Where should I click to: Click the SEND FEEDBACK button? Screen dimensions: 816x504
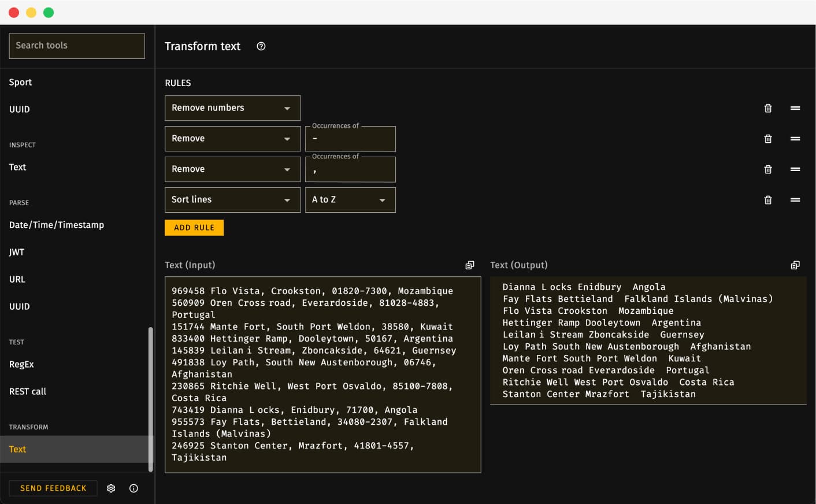53,488
